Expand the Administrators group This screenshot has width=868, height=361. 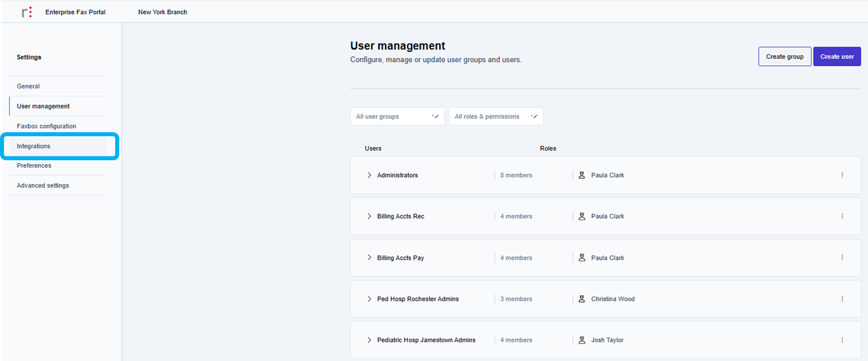369,175
